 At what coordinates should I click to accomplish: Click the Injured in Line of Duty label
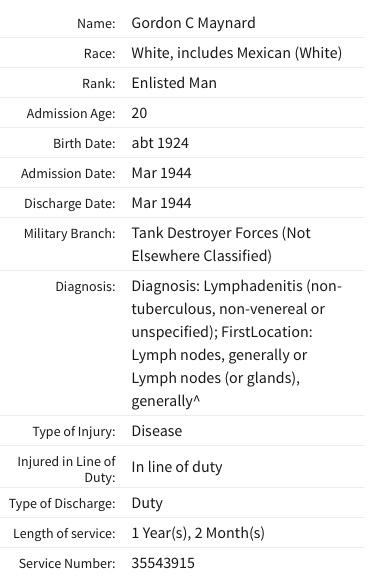click(x=67, y=469)
